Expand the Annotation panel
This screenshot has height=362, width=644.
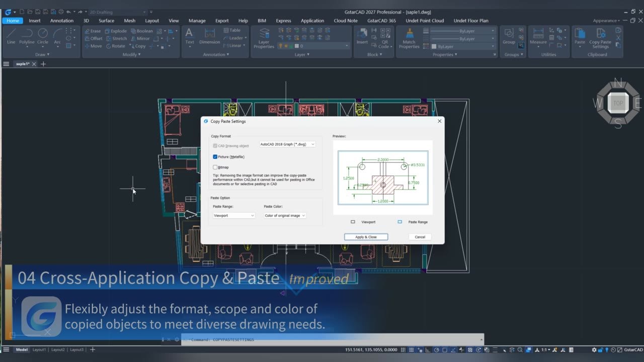[x=216, y=54]
